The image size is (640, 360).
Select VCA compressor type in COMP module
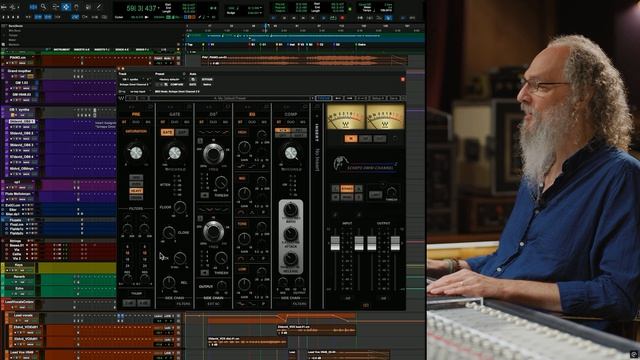pyautogui.click(x=282, y=131)
